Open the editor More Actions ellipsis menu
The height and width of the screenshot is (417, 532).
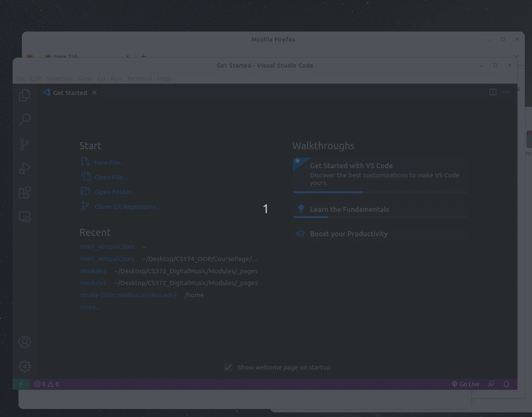click(506, 92)
